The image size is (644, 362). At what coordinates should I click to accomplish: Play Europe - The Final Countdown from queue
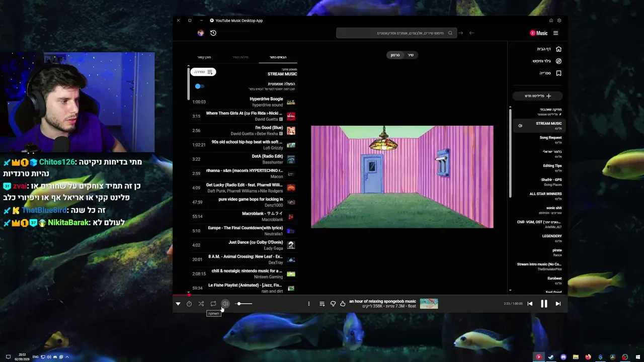pyautogui.click(x=244, y=231)
